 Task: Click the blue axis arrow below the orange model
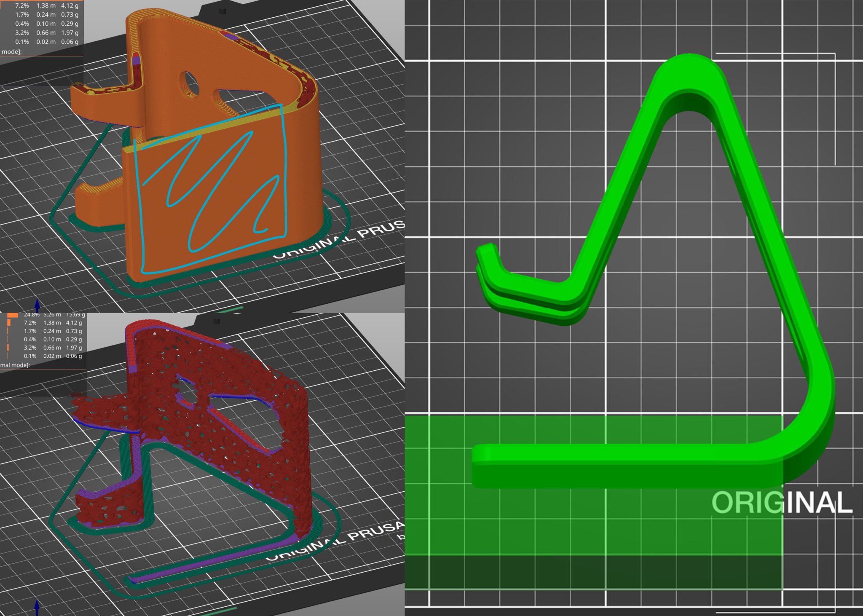(37, 305)
